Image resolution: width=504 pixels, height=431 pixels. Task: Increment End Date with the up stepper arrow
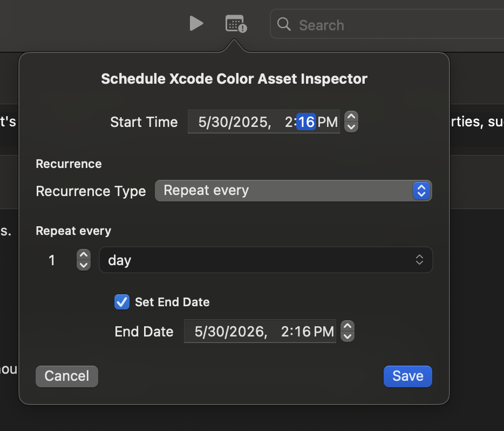(348, 326)
